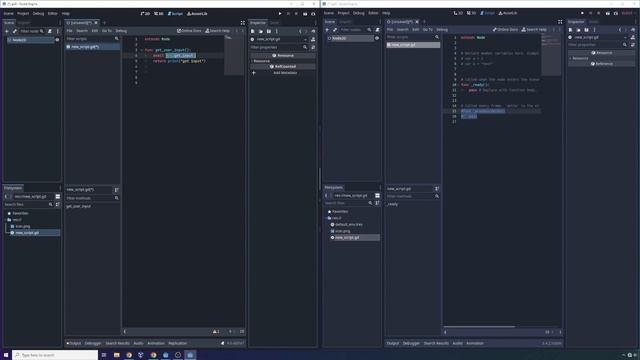Toggle Node2D visibility eye in right Scene dock
Viewport: 640px width, 360px height.
[x=377, y=38]
